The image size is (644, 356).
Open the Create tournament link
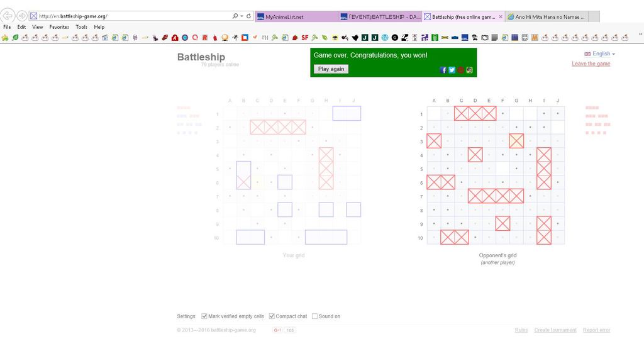[x=555, y=330]
